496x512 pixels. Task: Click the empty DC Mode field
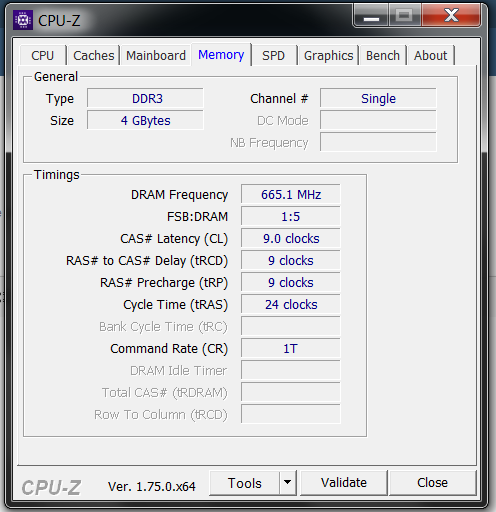tap(378, 120)
